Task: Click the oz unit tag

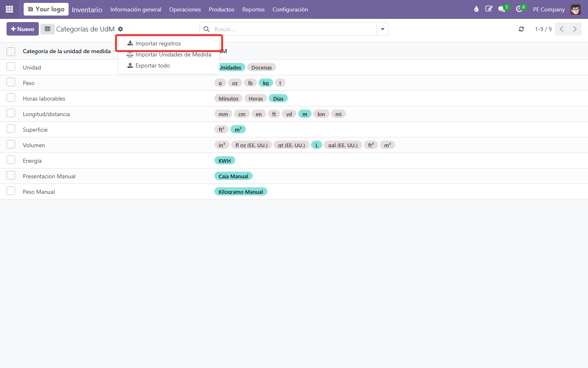Action: pos(235,83)
